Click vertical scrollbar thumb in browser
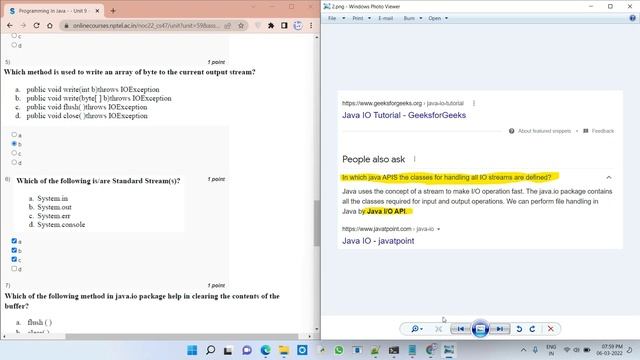Image resolution: width=640 pixels, height=360 pixels. (317, 223)
